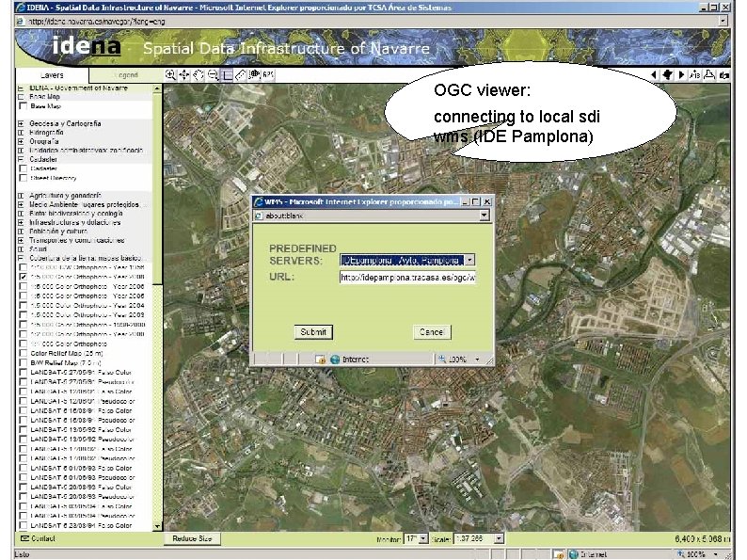Expand the Hidrografía group

click(21, 133)
